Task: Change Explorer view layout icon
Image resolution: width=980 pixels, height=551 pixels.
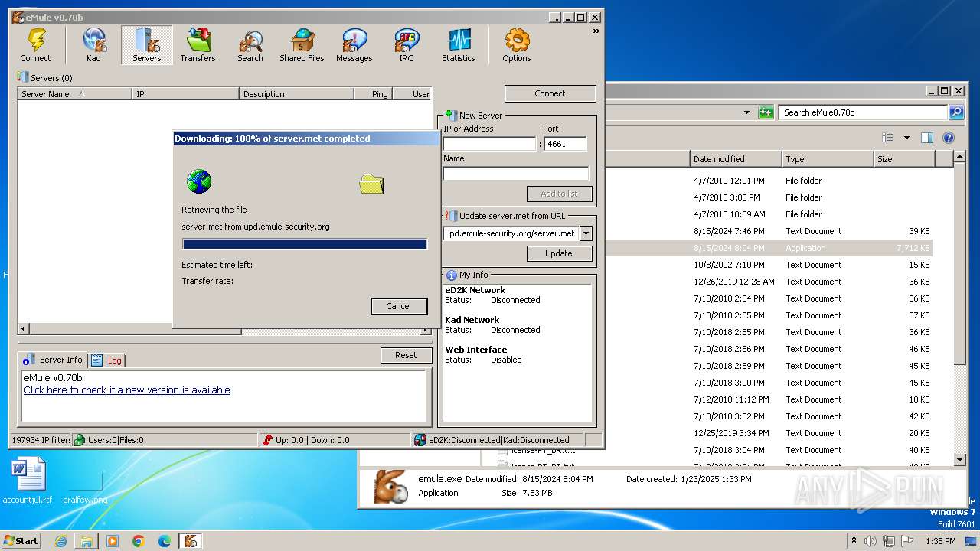Action: (x=888, y=138)
